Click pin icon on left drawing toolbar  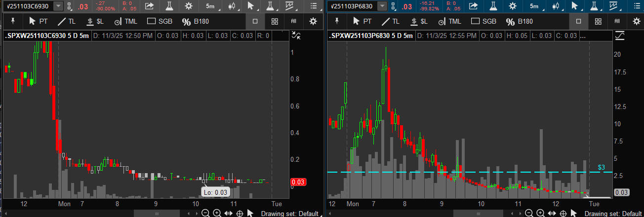[13, 21]
